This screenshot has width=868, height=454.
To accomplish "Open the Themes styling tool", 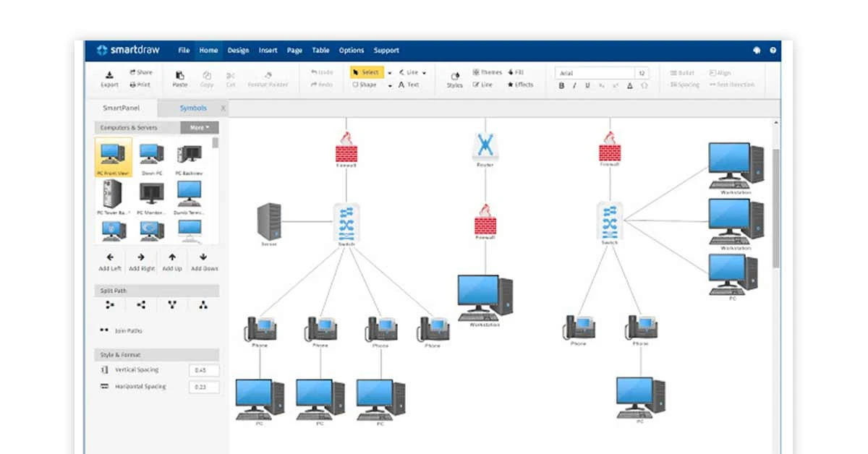I will [487, 72].
